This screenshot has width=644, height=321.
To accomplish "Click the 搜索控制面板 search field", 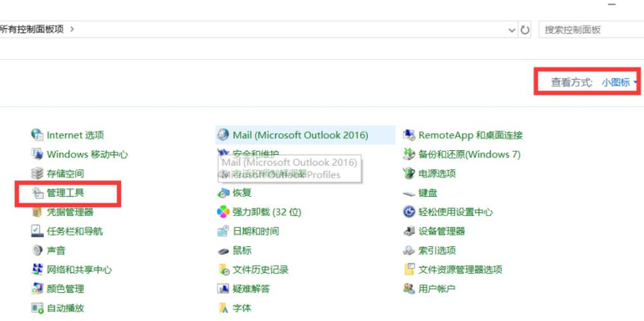I will (591, 30).
